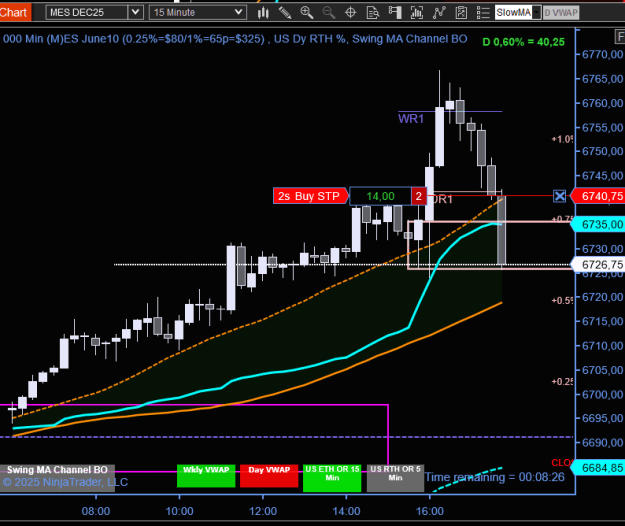
Task: Open the bar type candlestick icon
Action: click(263, 13)
